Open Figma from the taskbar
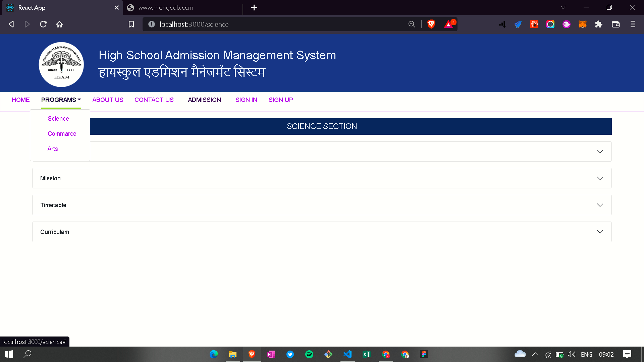The height and width of the screenshot is (362, 644). coord(424,354)
